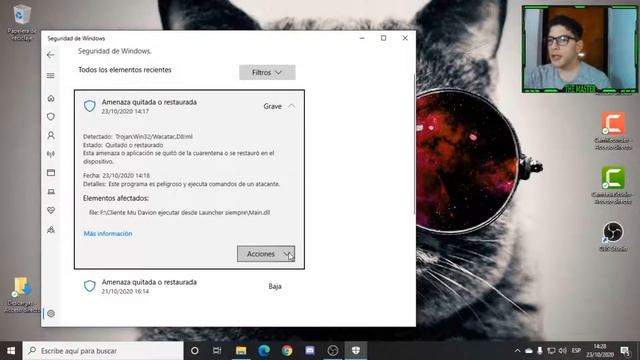Select Windows Security taskbar icon
Screen dimensions: 640x360
[x=356, y=351]
